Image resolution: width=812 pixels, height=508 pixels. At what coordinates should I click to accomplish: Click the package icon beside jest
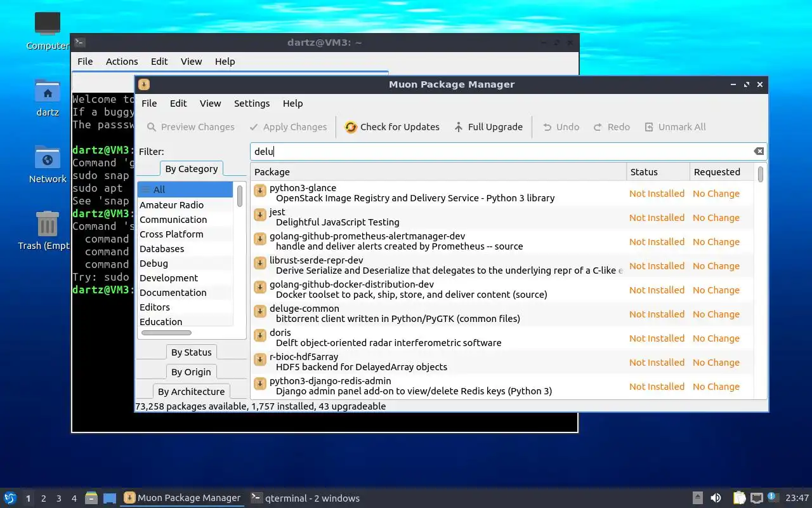pyautogui.click(x=259, y=215)
